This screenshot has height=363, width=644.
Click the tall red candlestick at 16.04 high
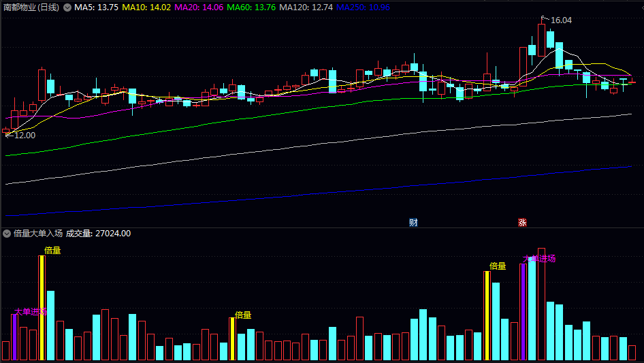(x=541, y=40)
